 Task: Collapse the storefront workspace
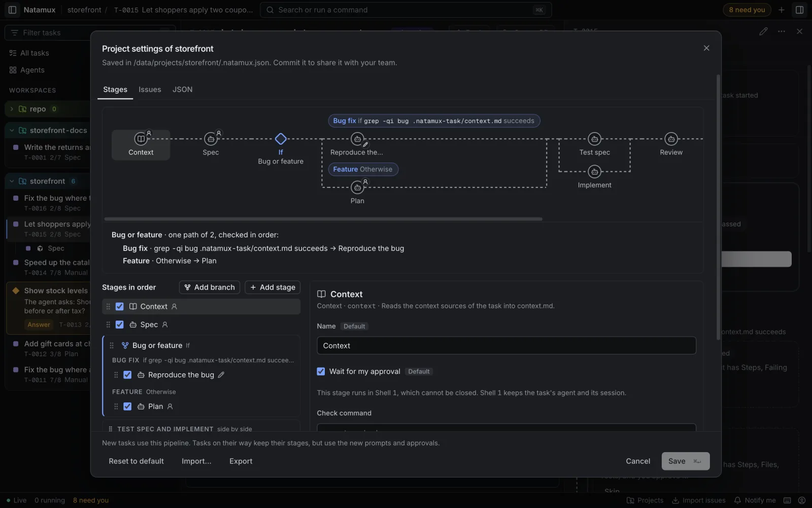tap(12, 181)
